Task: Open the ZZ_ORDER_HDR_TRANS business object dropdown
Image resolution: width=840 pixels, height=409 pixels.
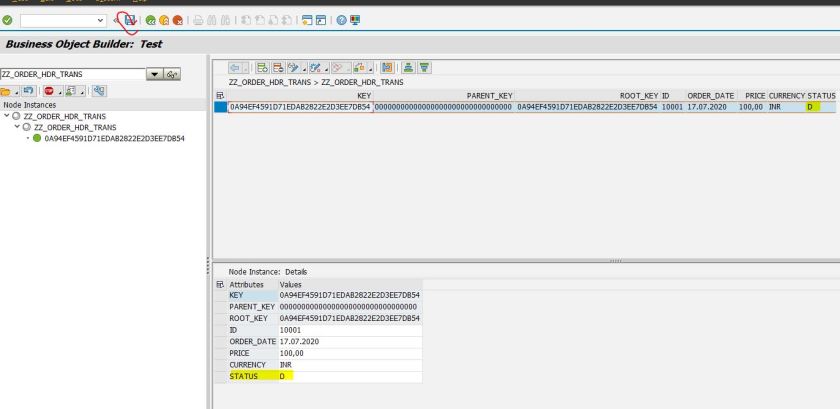Action: (x=153, y=73)
